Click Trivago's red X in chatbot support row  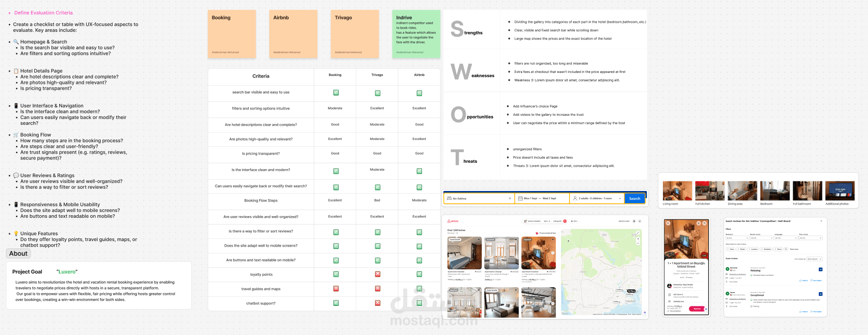378,303
